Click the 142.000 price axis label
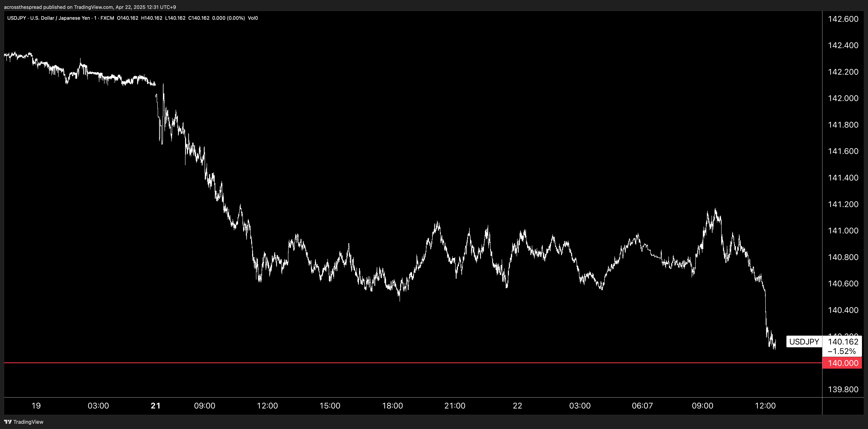868x429 pixels. click(843, 98)
